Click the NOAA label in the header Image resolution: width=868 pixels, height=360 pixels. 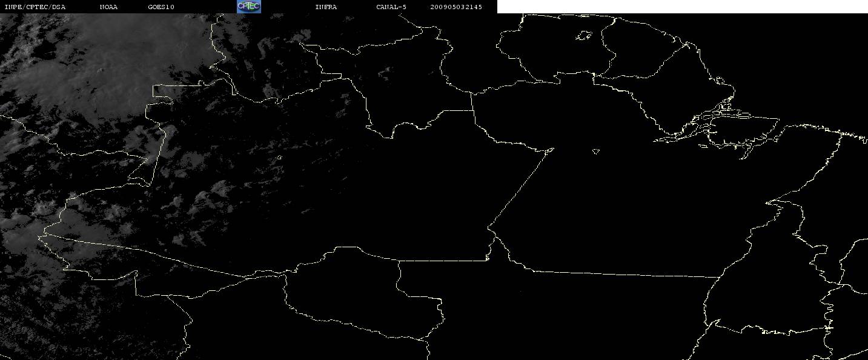[108, 7]
